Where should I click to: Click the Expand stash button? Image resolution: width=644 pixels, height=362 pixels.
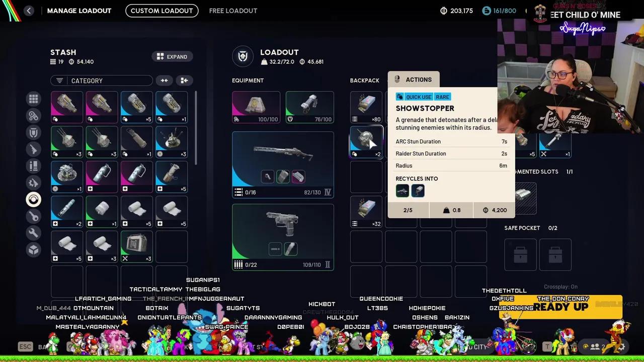[x=172, y=57]
